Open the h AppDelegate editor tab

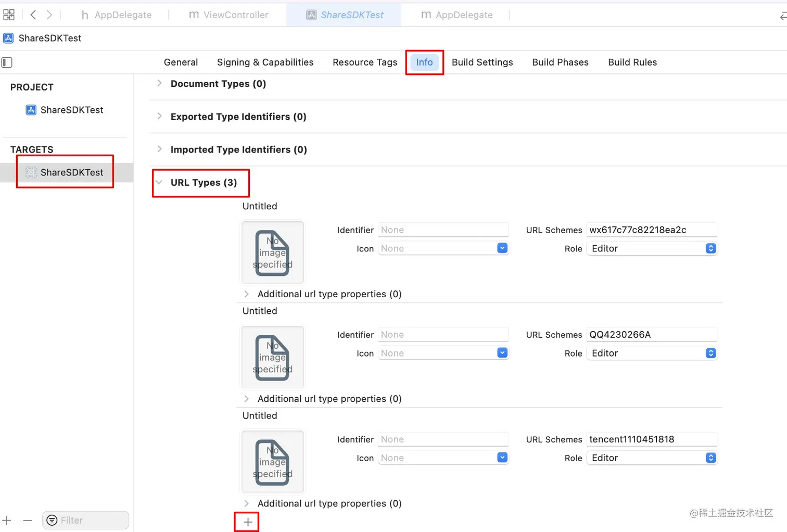[117, 15]
